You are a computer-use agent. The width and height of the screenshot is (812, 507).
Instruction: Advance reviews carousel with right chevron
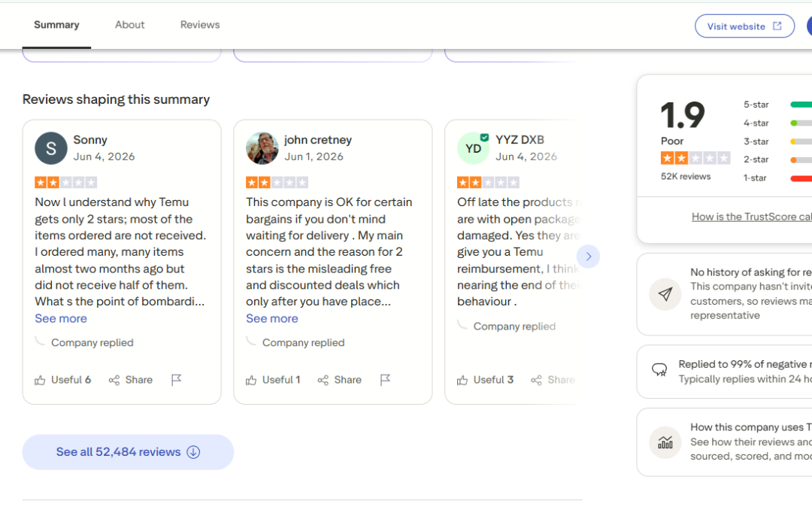click(x=588, y=257)
